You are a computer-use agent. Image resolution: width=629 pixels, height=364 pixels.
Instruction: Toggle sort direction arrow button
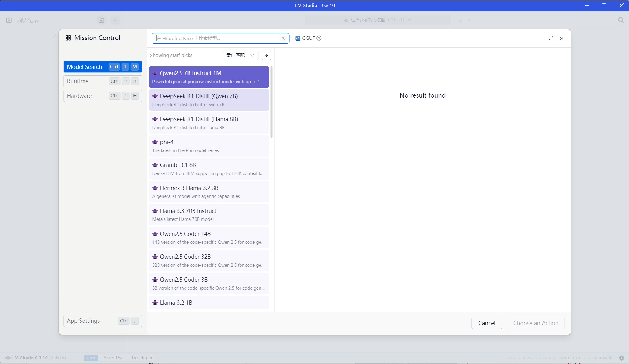click(266, 55)
